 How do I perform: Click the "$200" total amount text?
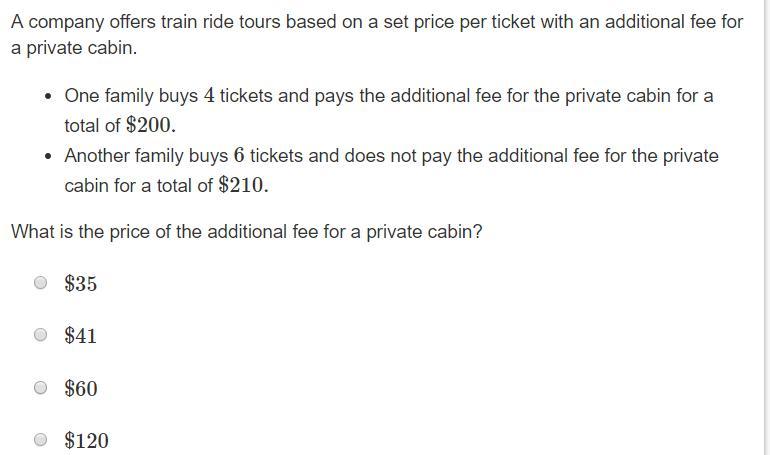pos(150,125)
